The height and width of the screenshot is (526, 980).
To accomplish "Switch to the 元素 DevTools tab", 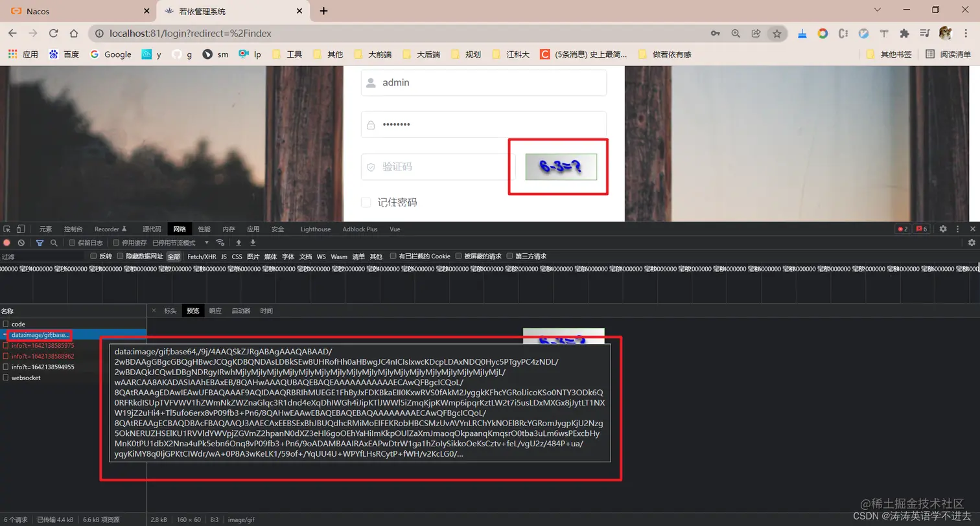I will point(45,229).
